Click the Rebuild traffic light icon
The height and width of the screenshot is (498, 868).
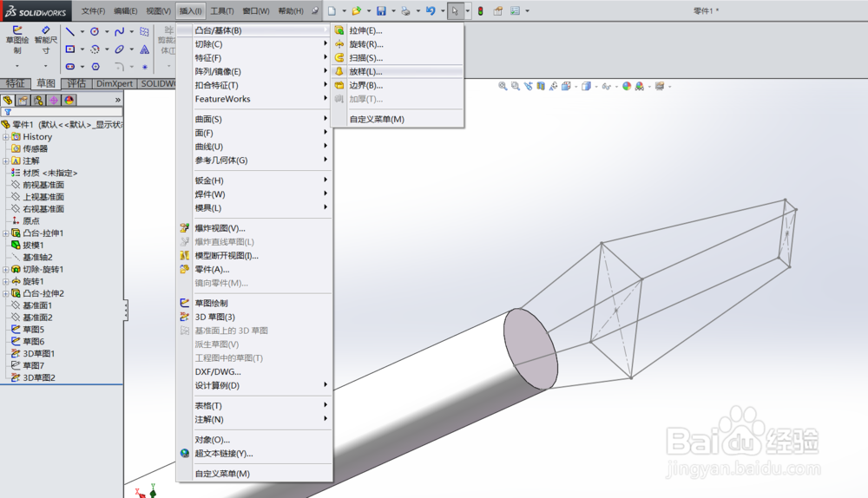coord(481,10)
